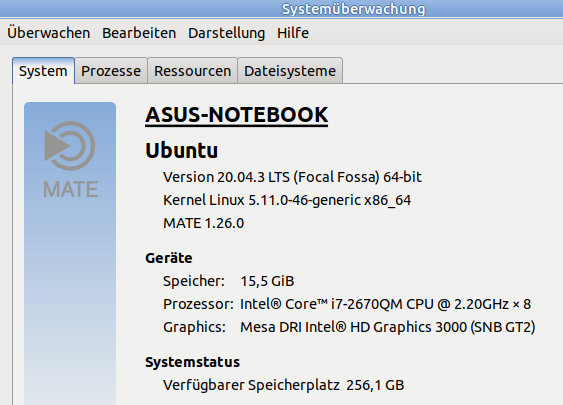Switch to the Prozesse tab
563x405 pixels.
coord(111,71)
